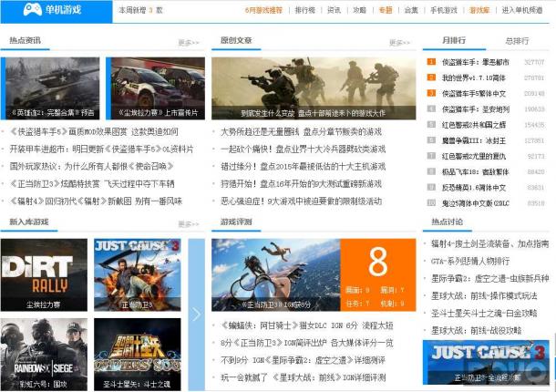Screen dimensions: 556x392
Task: Open the 圣斗士星矢:斗士之魂 game cover
Action: (x=138, y=355)
